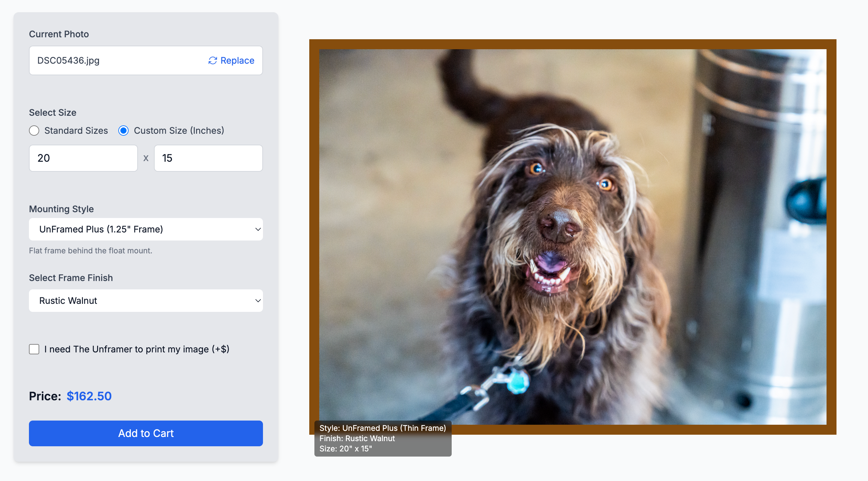This screenshot has width=868, height=481.
Task: Tick the Unframer print my image checkbox
Action: [x=34, y=349]
